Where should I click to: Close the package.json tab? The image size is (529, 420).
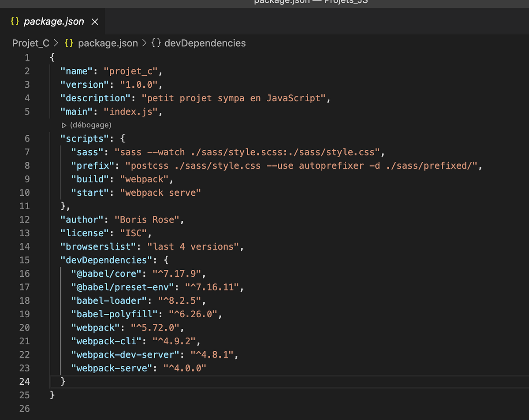tap(94, 21)
